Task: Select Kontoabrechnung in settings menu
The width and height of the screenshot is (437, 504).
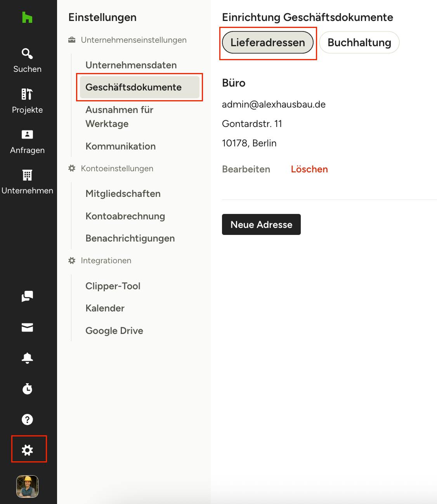Action: [125, 216]
